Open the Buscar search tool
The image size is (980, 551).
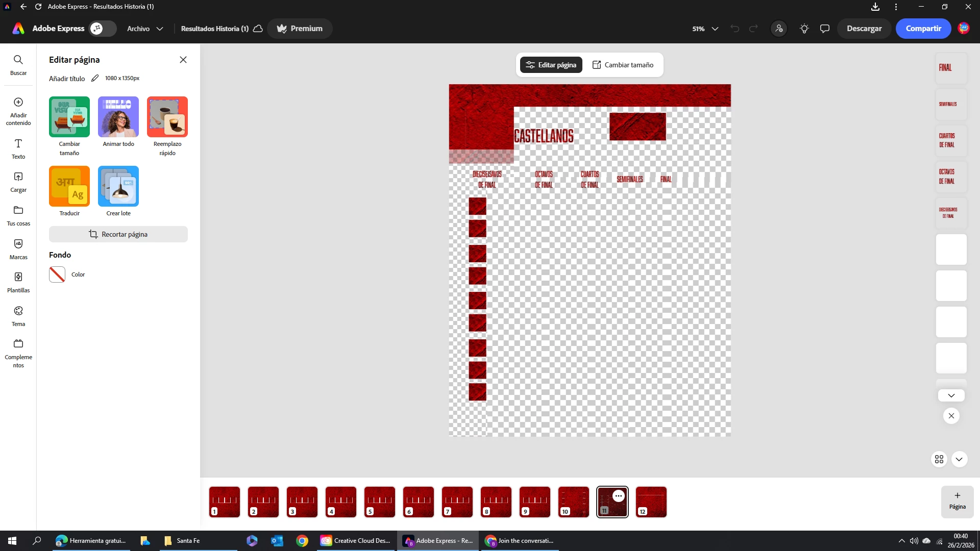click(18, 65)
